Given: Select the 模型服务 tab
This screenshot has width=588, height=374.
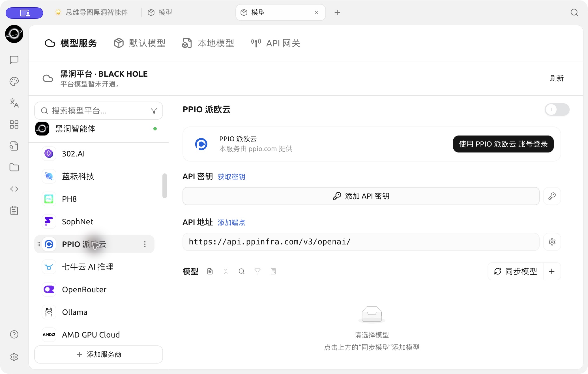Looking at the screenshot, I should pos(71,43).
